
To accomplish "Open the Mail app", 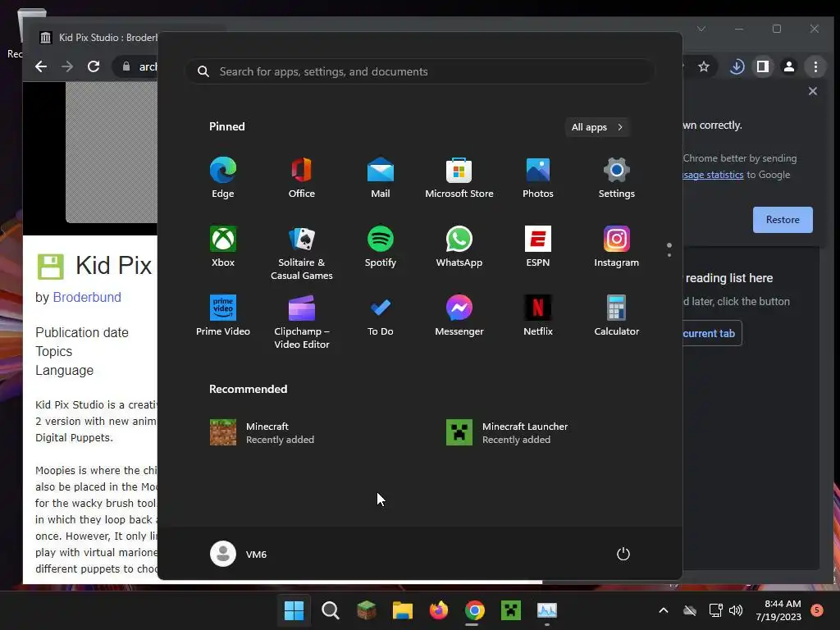I will pyautogui.click(x=381, y=178).
